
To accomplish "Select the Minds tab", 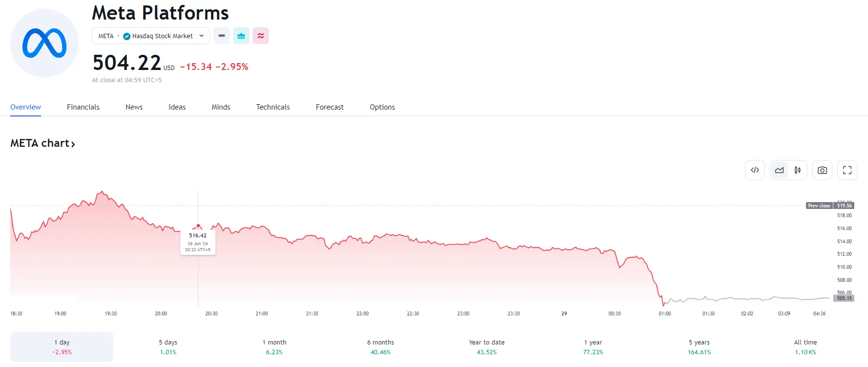I will (221, 107).
